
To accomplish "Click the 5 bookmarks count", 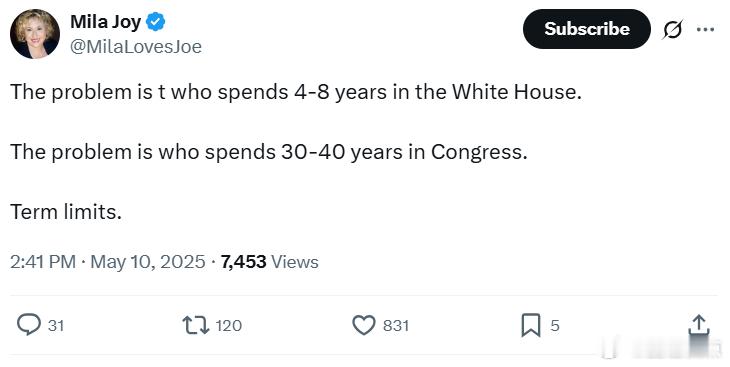I will point(554,326).
